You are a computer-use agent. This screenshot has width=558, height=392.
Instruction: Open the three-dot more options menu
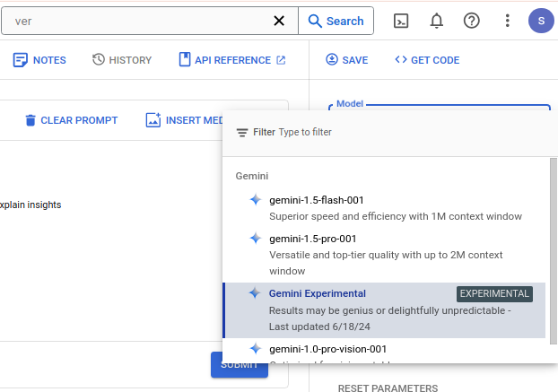(x=508, y=21)
